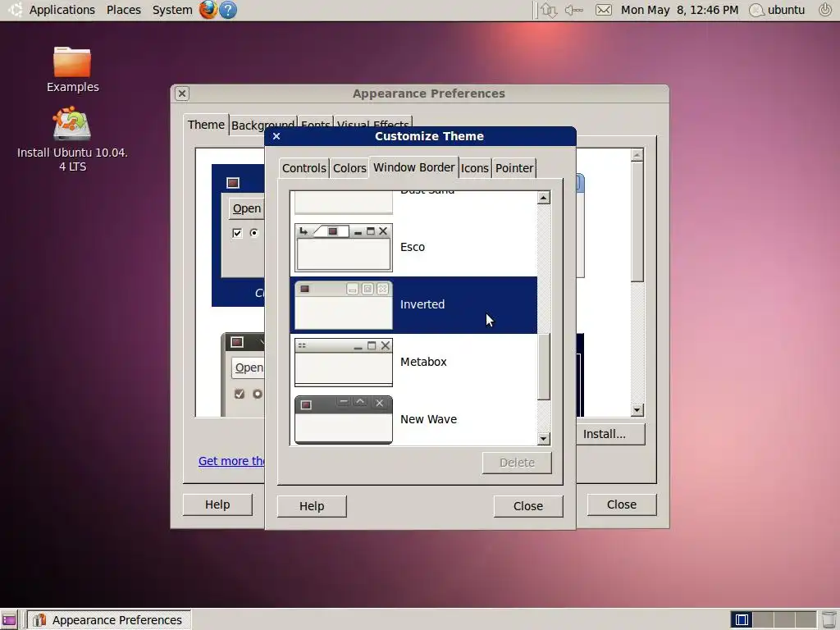840x630 pixels.
Task: Click the Install... button
Action: pos(610,434)
